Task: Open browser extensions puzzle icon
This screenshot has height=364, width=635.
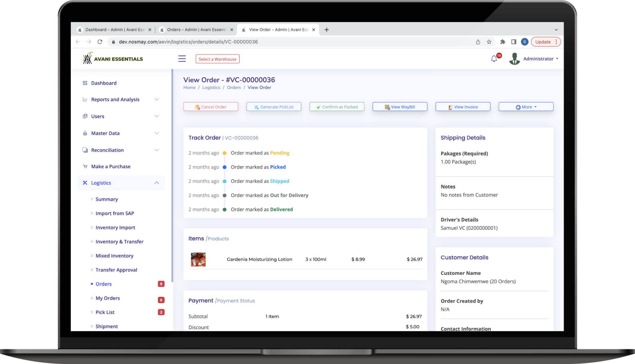Action: tap(503, 42)
